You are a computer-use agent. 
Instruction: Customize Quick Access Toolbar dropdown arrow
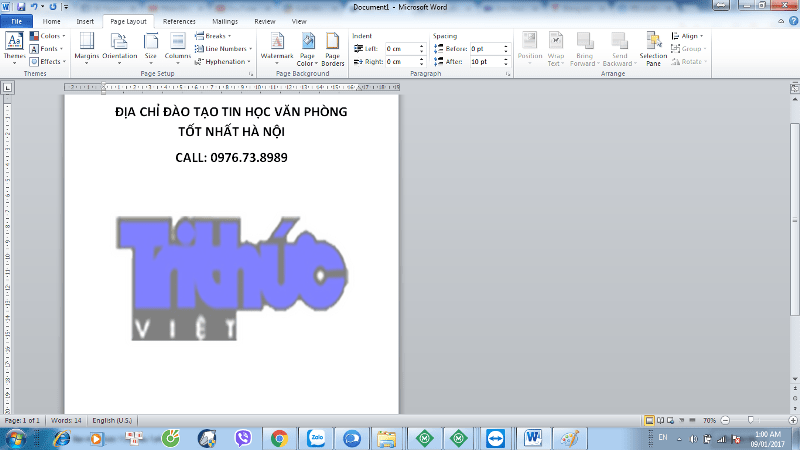[x=66, y=7]
